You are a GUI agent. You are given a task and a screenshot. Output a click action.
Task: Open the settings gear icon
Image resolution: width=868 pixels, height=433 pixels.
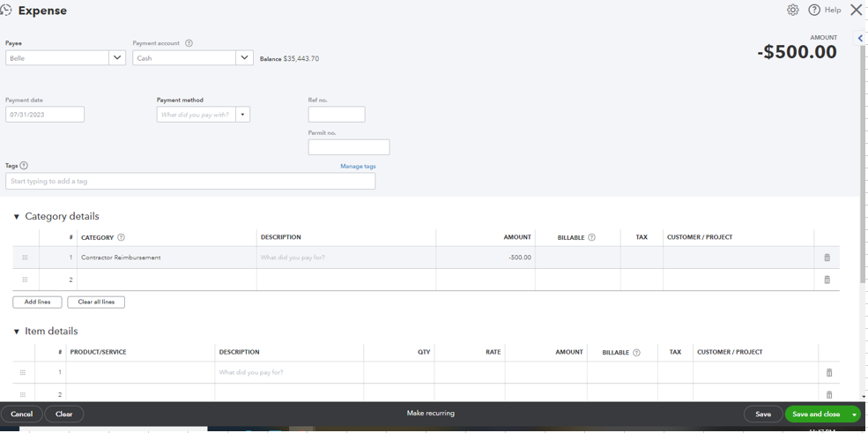[x=793, y=10]
